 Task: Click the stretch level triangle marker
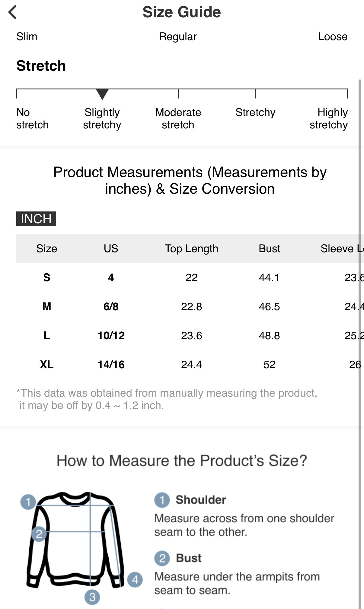click(x=102, y=94)
